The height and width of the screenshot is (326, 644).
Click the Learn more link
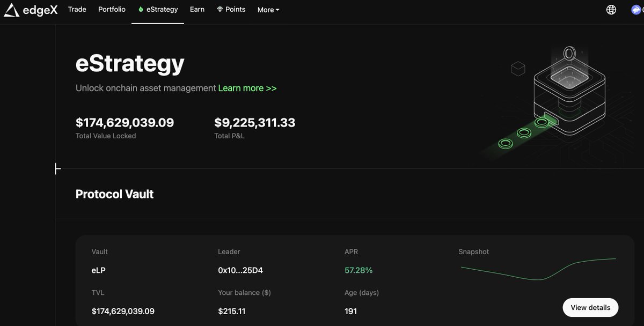[x=247, y=88]
